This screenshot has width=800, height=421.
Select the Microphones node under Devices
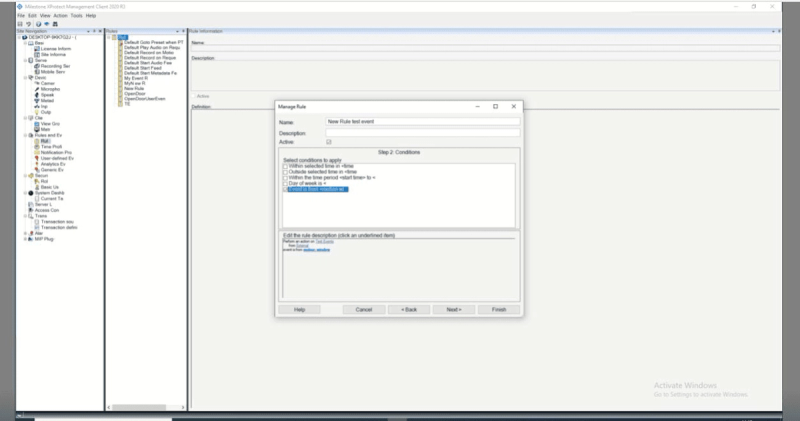[47, 89]
